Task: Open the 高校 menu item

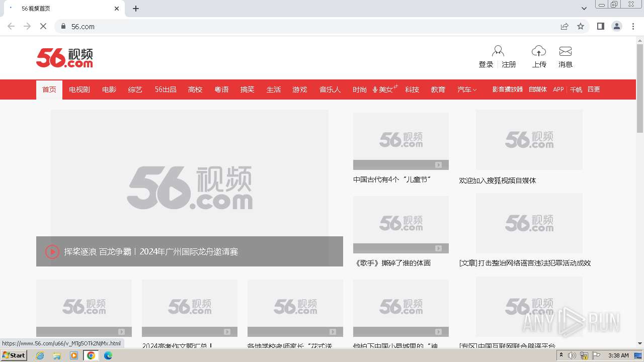Action: [x=195, y=89]
